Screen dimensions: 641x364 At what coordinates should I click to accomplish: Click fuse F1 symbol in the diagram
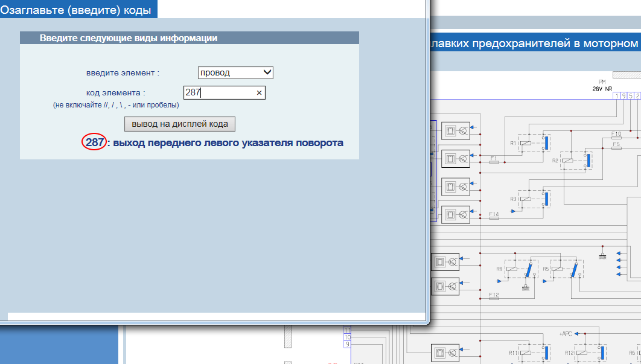pos(494,162)
